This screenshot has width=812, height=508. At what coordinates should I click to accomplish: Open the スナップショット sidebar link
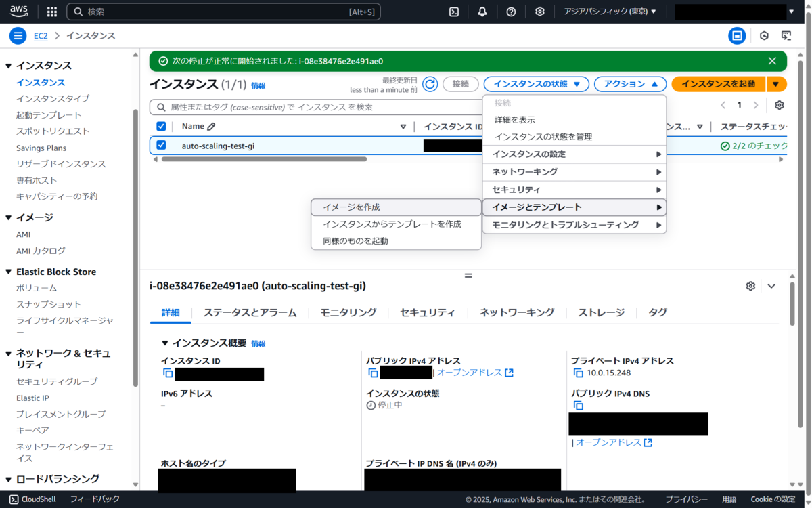49,304
